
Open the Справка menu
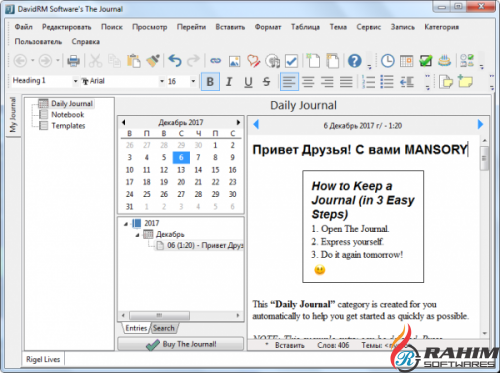click(x=86, y=42)
